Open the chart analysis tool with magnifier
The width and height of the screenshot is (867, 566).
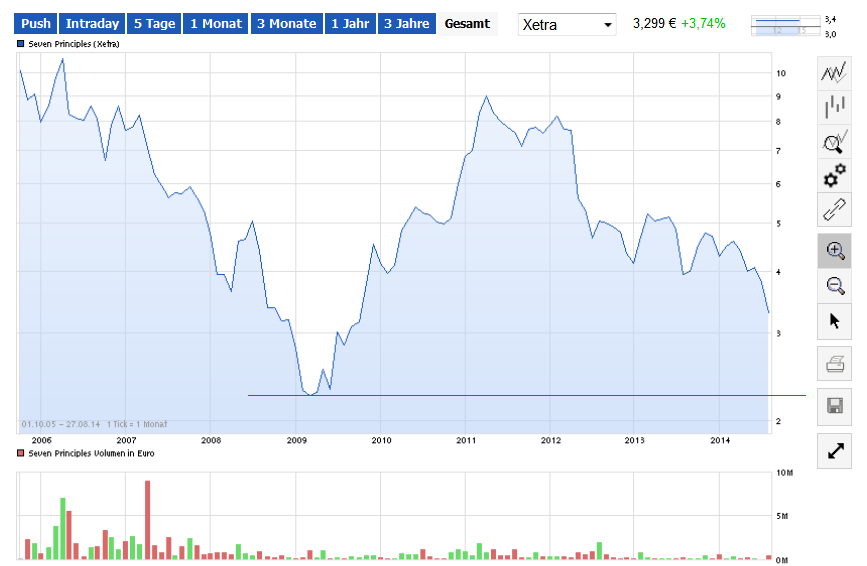click(x=835, y=143)
